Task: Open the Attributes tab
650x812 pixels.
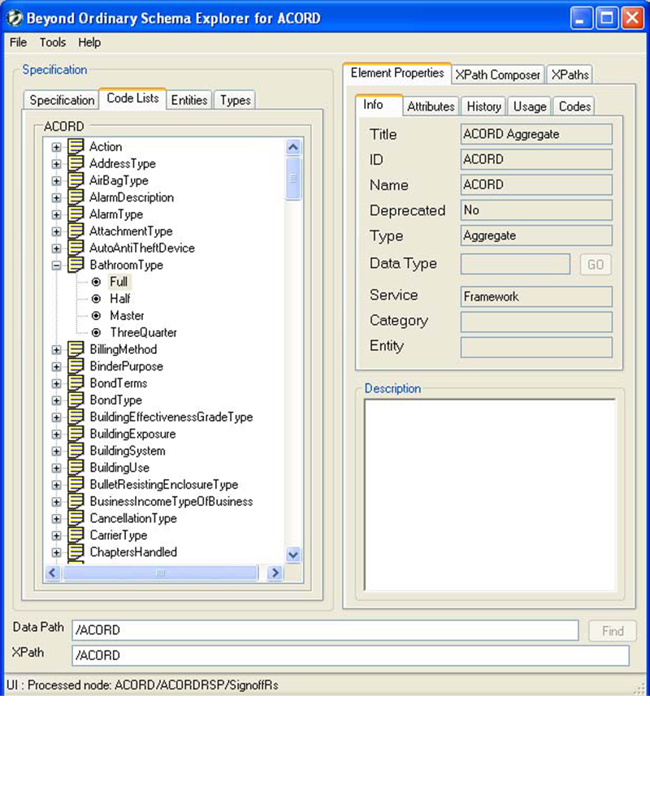Action: point(431,106)
